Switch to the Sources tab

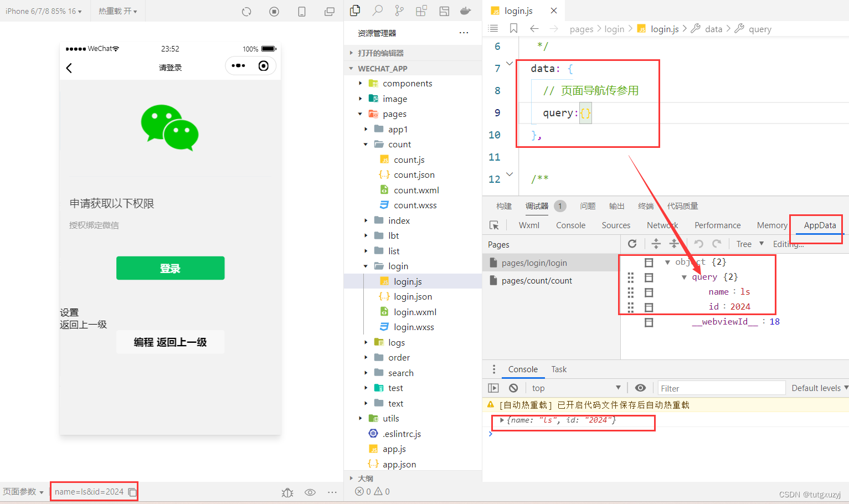[x=616, y=225]
